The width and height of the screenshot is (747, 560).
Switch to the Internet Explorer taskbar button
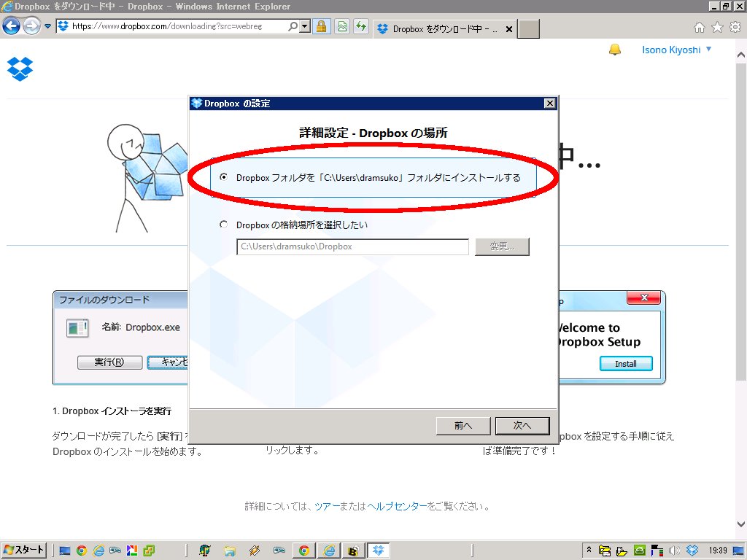(x=329, y=551)
